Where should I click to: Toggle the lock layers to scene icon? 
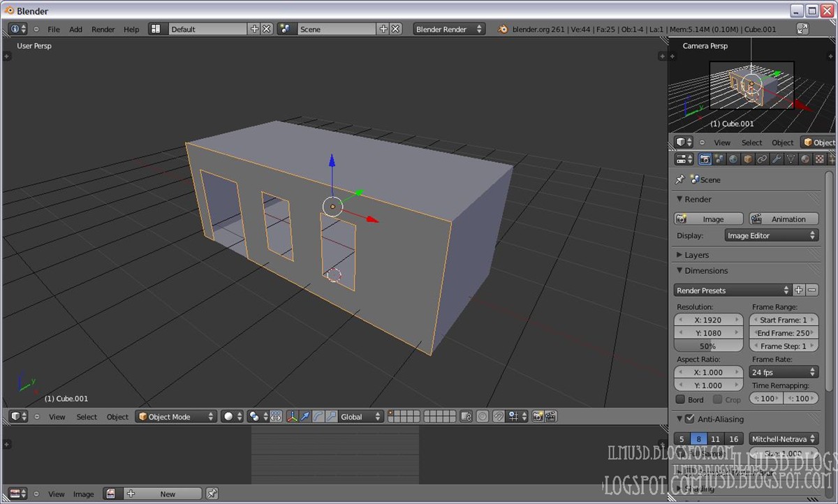[466, 417]
